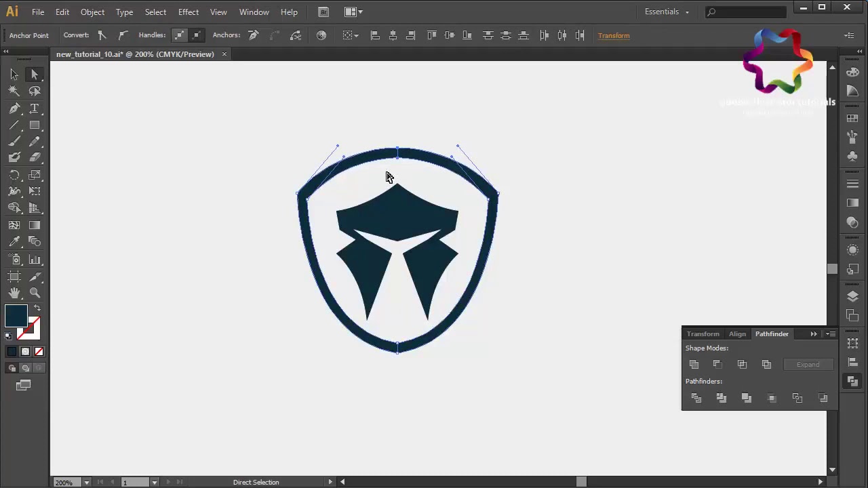
Task: Click the Outline pathfinder icon
Action: 797,398
